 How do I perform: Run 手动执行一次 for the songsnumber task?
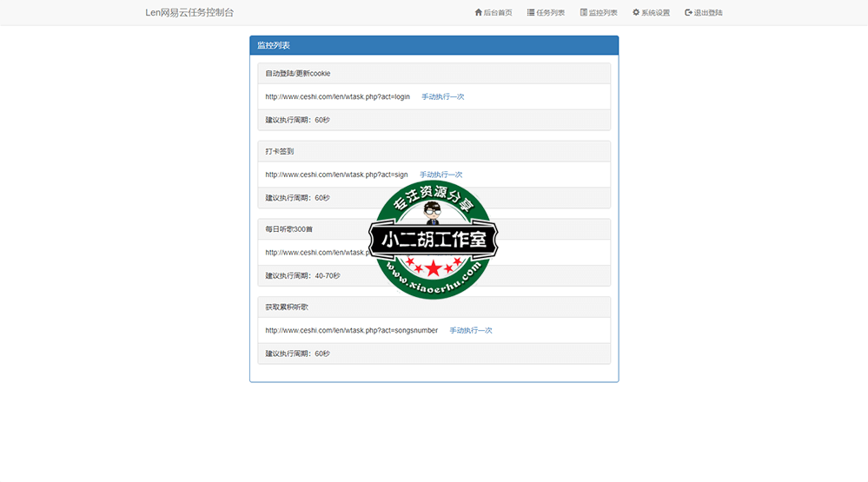pyautogui.click(x=471, y=330)
